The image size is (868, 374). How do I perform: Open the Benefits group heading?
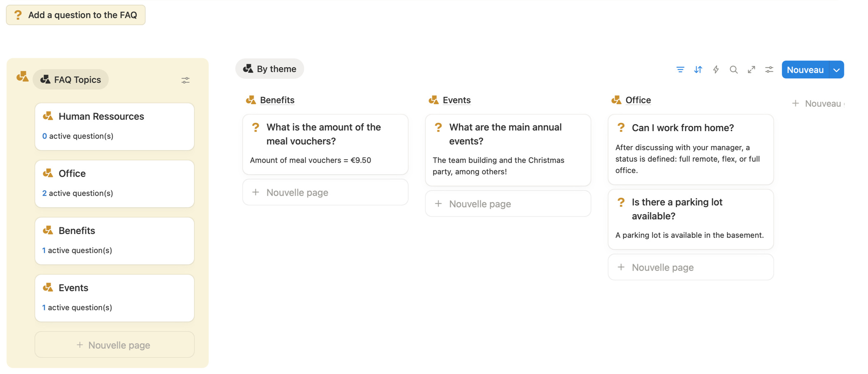(277, 100)
